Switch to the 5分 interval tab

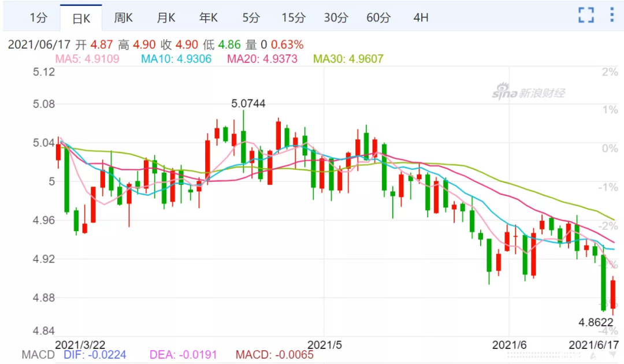click(251, 17)
